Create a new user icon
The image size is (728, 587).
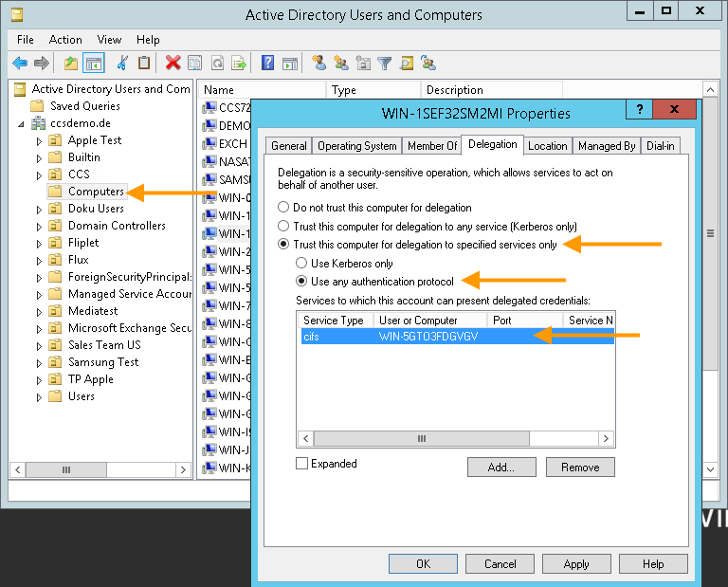(x=318, y=63)
